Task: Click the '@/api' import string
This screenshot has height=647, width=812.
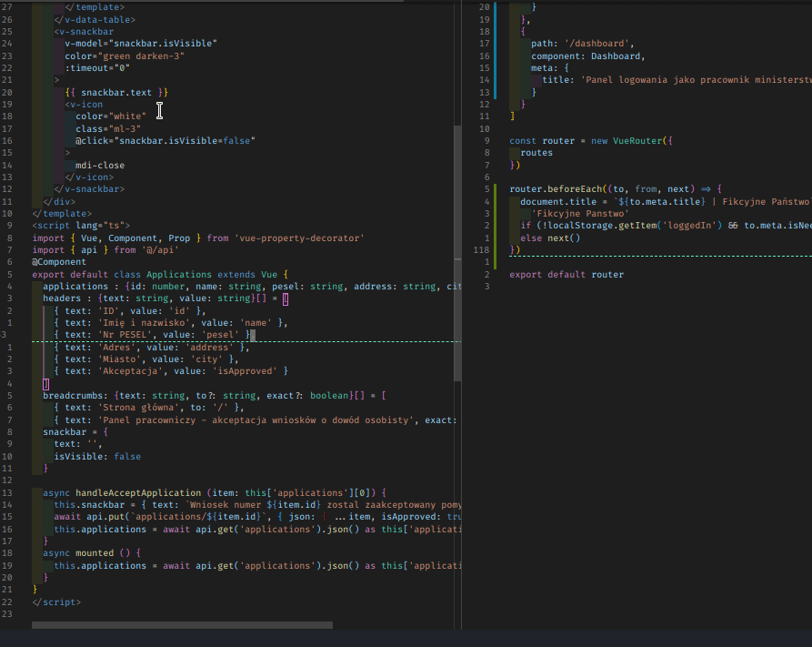Action: (x=160, y=250)
